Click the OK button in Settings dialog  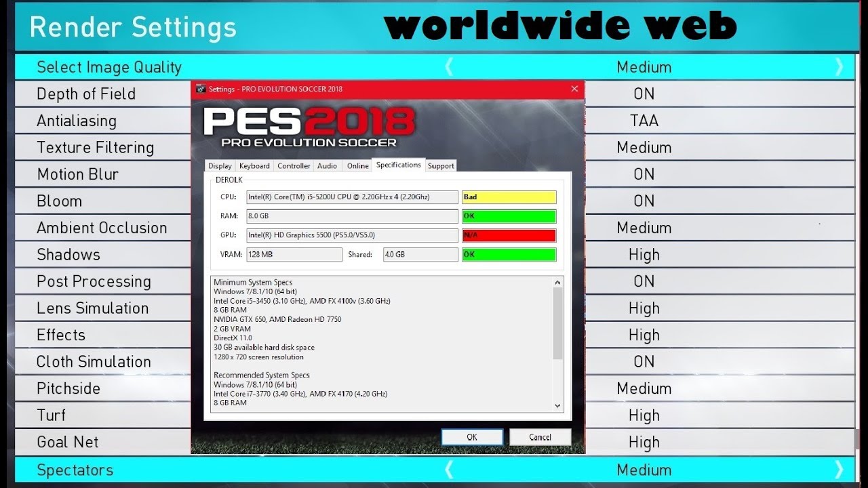(x=472, y=437)
